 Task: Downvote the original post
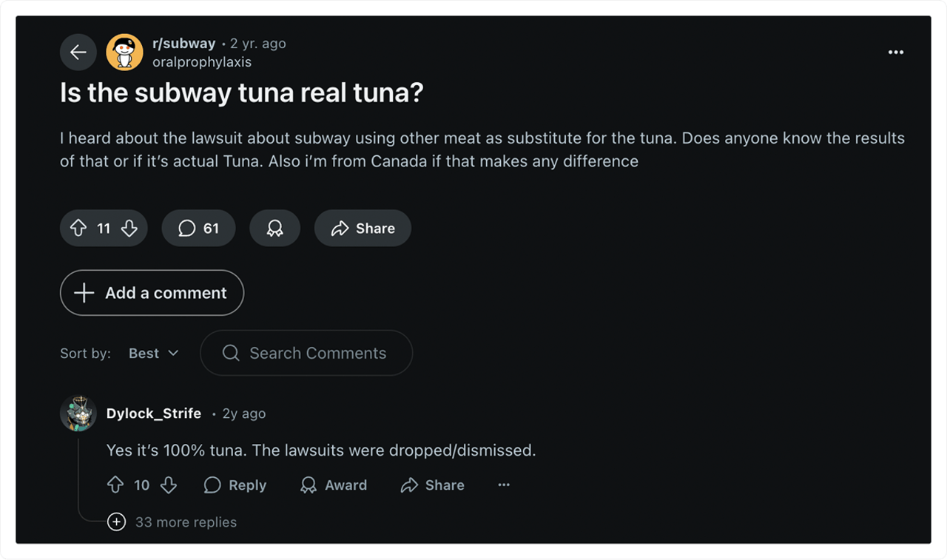129,228
